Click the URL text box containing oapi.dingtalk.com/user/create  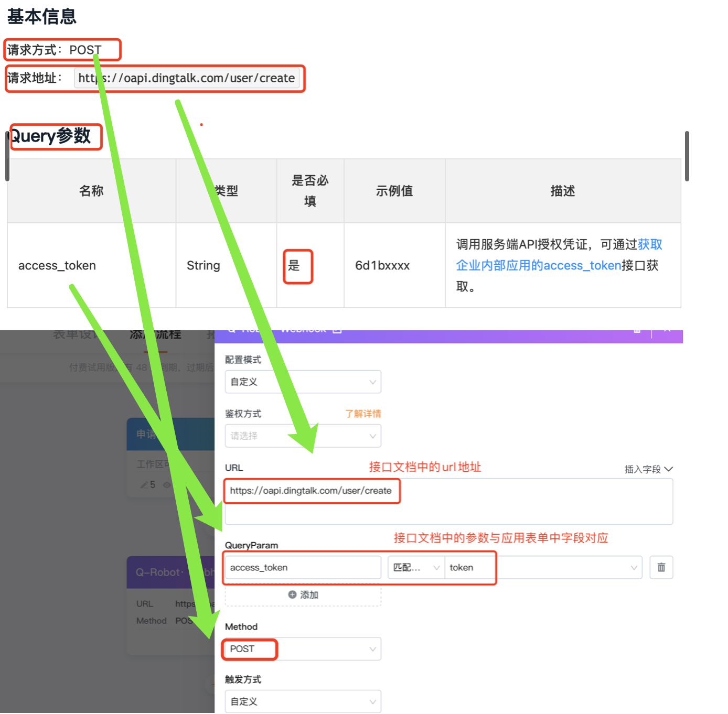click(449, 501)
